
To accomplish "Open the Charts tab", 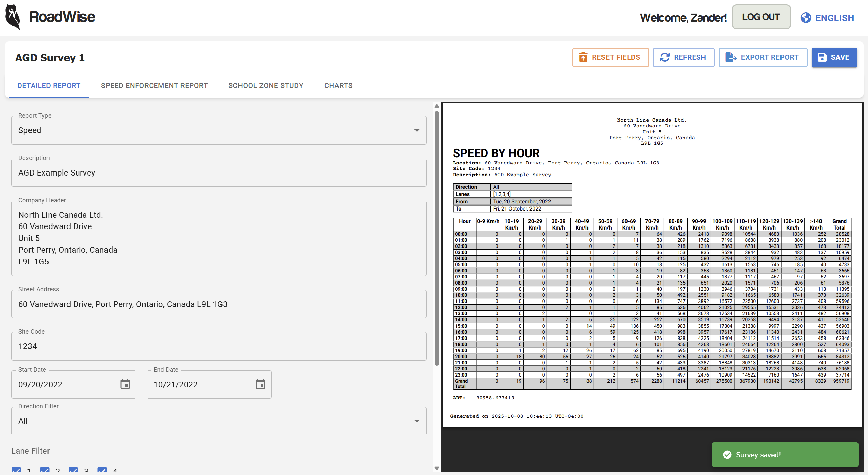I will tap(338, 86).
